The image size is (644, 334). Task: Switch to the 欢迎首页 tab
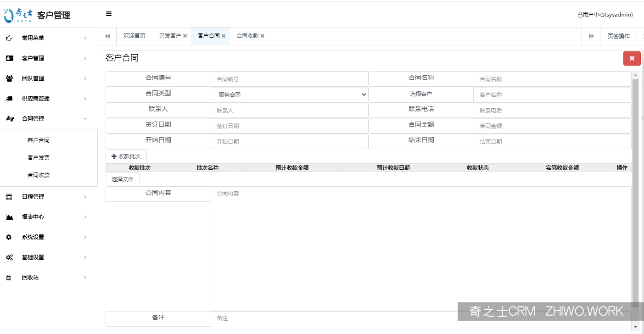pyautogui.click(x=134, y=35)
